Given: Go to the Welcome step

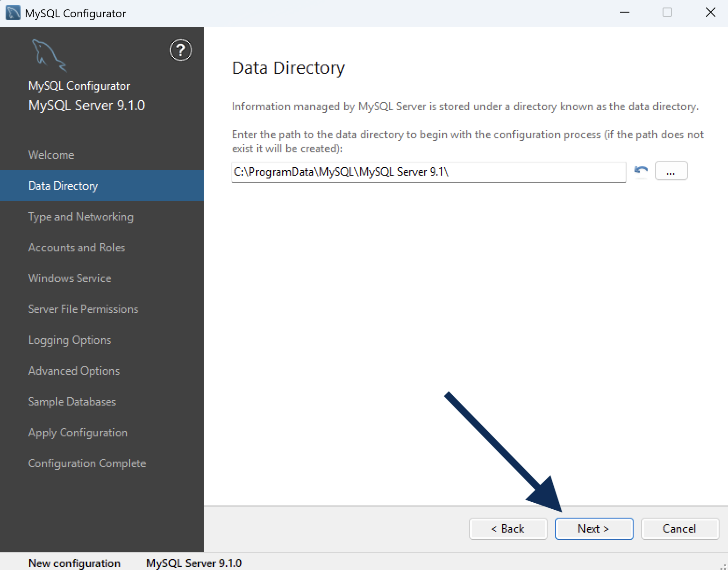Looking at the screenshot, I should (51, 155).
